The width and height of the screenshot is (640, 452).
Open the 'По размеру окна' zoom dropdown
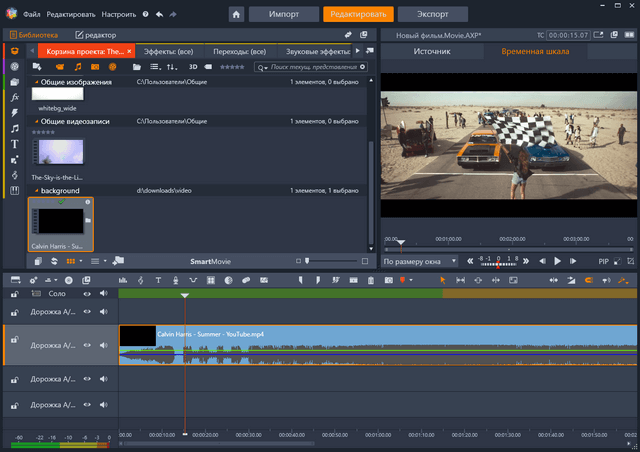pos(420,261)
